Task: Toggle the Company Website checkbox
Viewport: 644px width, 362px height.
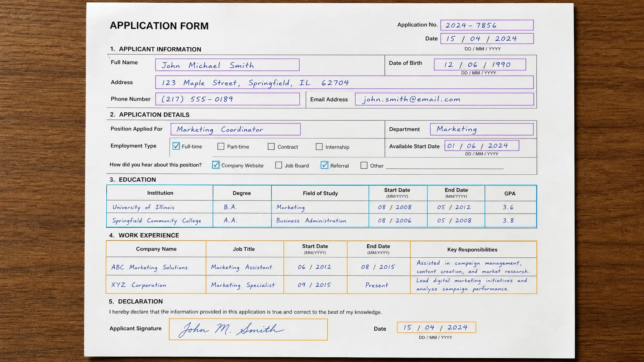Action: tap(216, 165)
